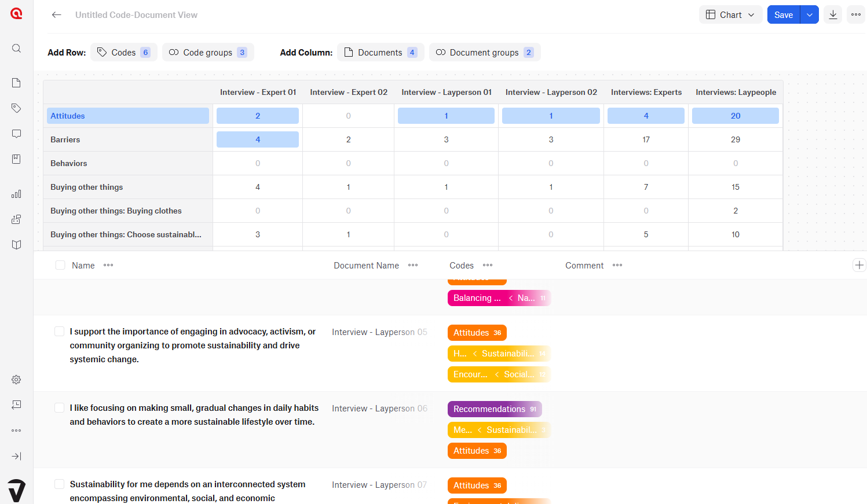Select the Buying other things: Choose sustainabl... row
867x504 pixels.
click(x=128, y=234)
